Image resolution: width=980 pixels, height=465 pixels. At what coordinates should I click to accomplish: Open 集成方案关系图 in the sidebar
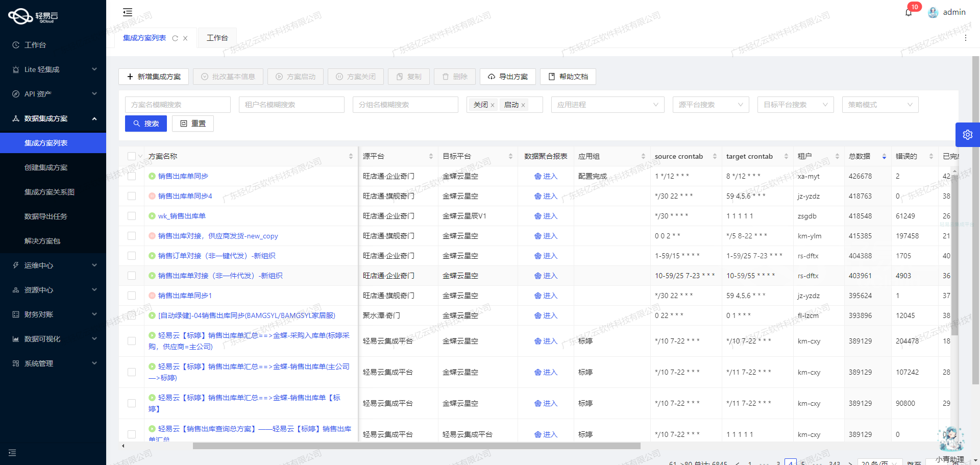53,192
